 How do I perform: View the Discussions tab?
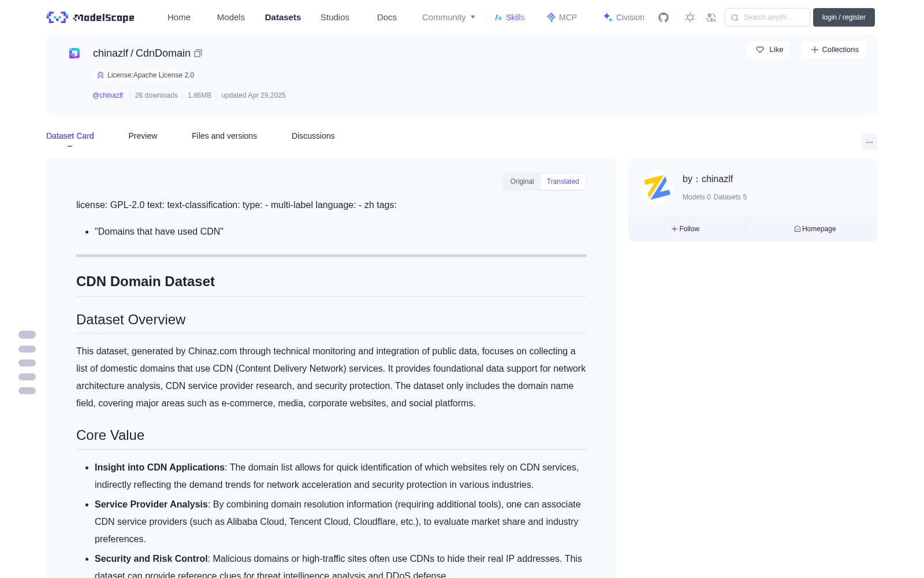click(x=313, y=136)
